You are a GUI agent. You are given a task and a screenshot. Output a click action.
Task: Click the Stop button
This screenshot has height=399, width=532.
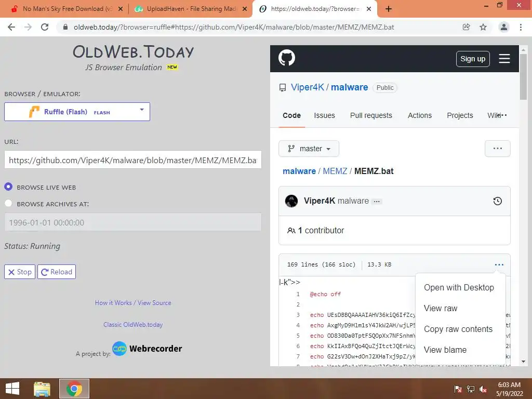coord(20,272)
